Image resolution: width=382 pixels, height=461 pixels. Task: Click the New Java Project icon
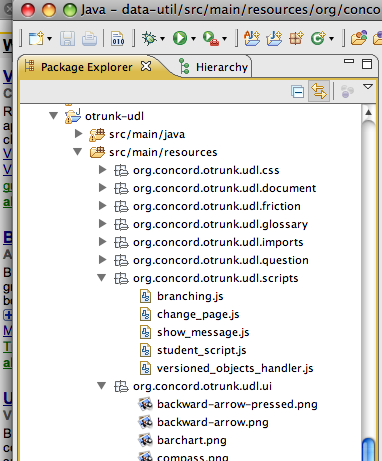pos(274,38)
